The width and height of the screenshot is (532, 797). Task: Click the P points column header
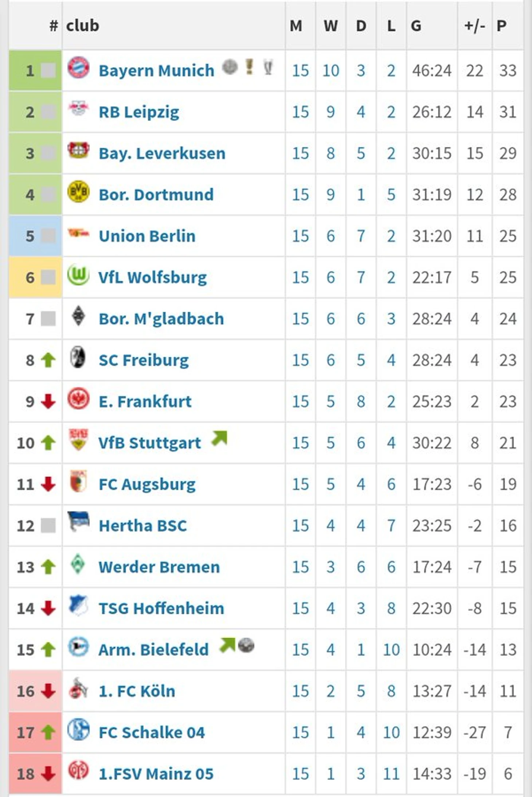(x=501, y=26)
